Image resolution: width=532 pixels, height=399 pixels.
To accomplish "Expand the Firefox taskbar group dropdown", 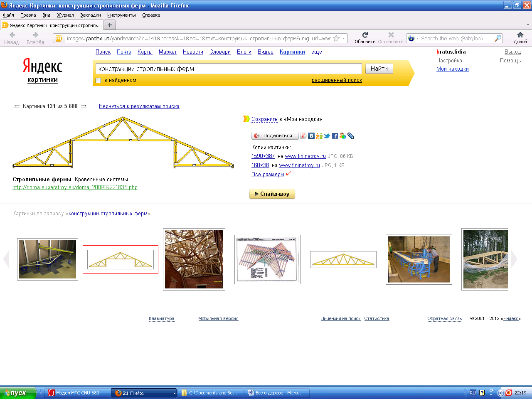I will point(175,393).
